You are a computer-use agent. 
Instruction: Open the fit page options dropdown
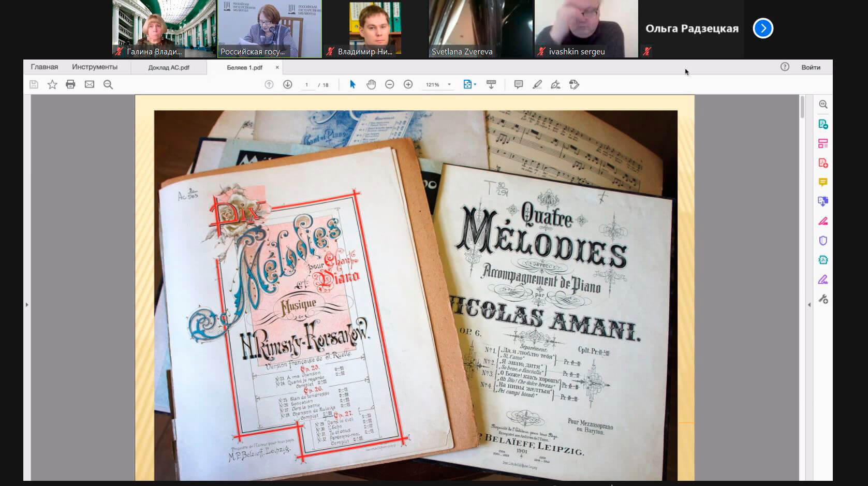pos(470,84)
